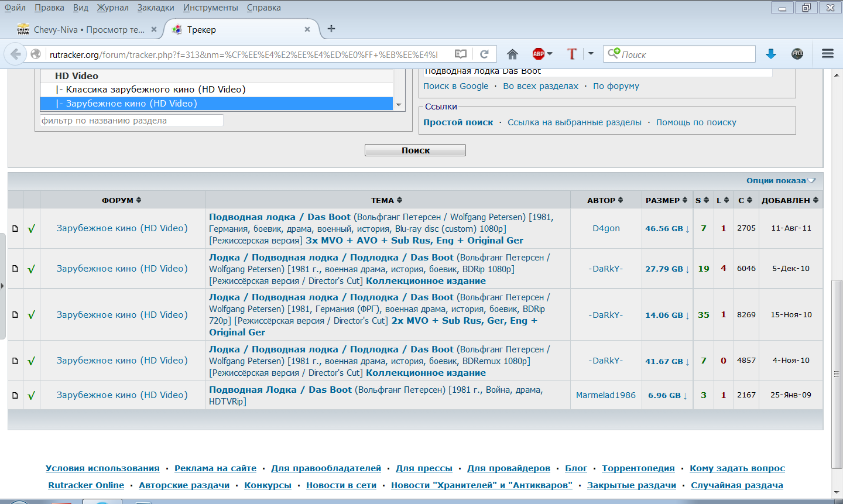The width and height of the screenshot is (843, 504).
Task: Click the reload page icon
Action: [484, 54]
